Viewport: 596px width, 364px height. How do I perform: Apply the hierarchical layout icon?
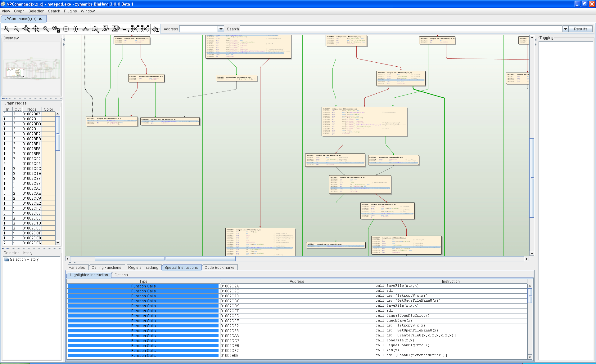(85, 29)
